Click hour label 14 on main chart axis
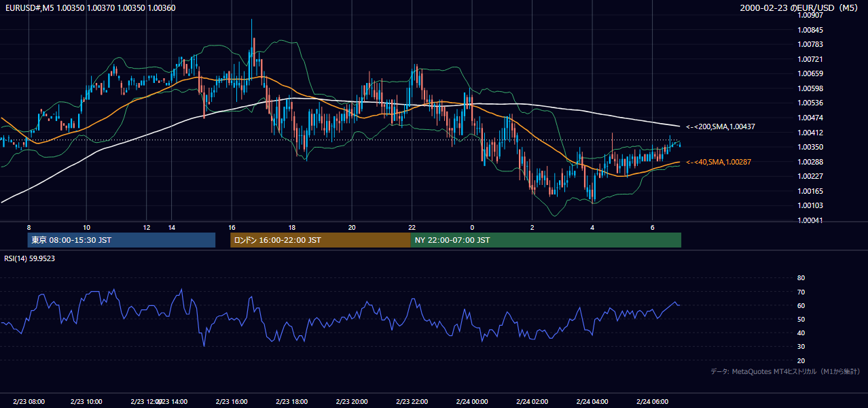868x408 pixels. tap(172, 227)
